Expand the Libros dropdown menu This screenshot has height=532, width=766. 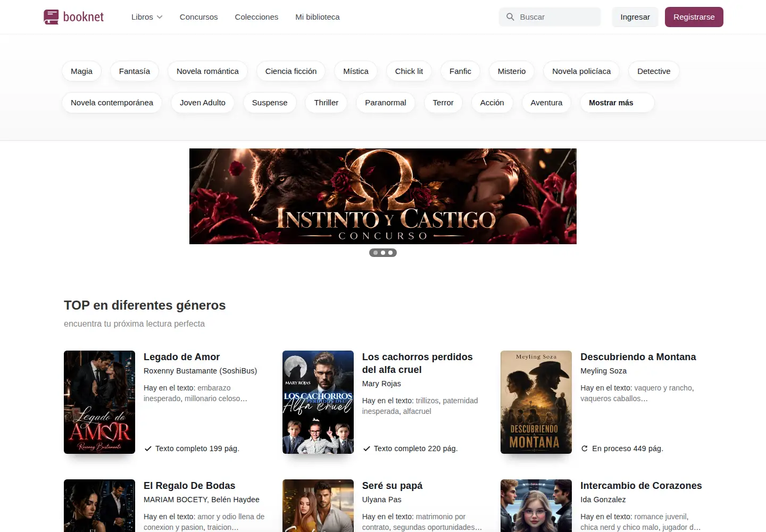point(147,17)
